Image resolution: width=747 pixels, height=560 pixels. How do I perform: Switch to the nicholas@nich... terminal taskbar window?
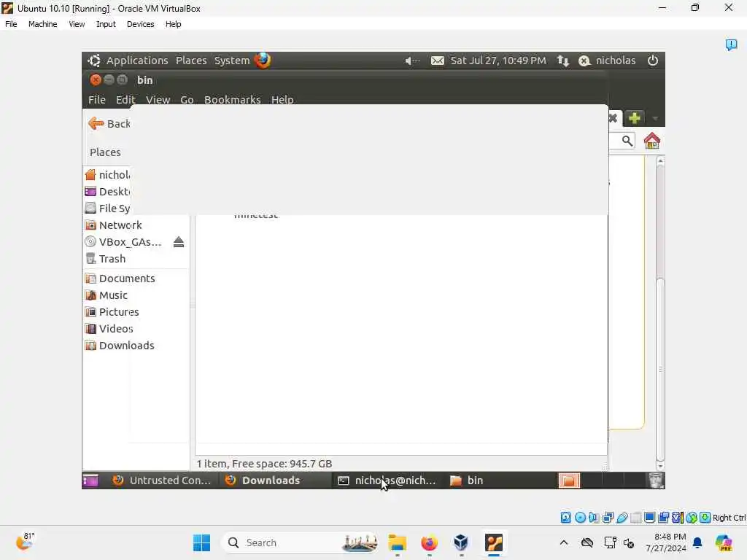pyautogui.click(x=387, y=481)
